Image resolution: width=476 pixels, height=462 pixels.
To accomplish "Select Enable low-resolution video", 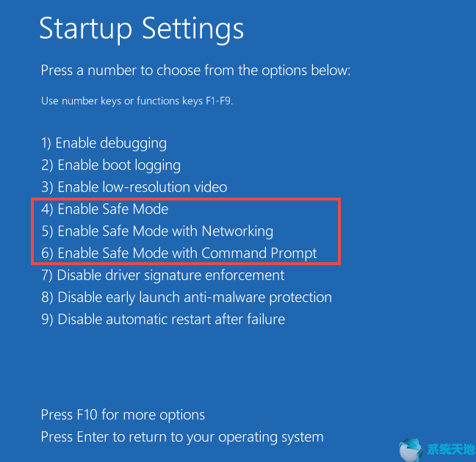I will point(134,187).
